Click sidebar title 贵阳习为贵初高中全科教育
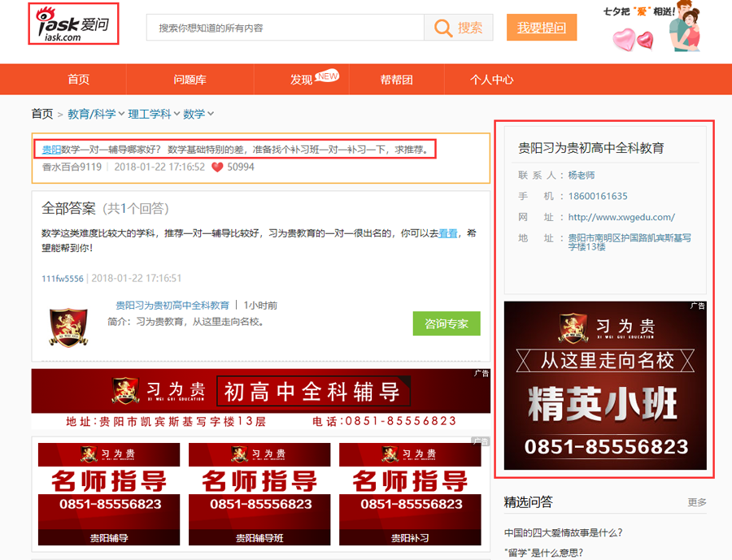The width and height of the screenshot is (732, 560). [591, 148]
